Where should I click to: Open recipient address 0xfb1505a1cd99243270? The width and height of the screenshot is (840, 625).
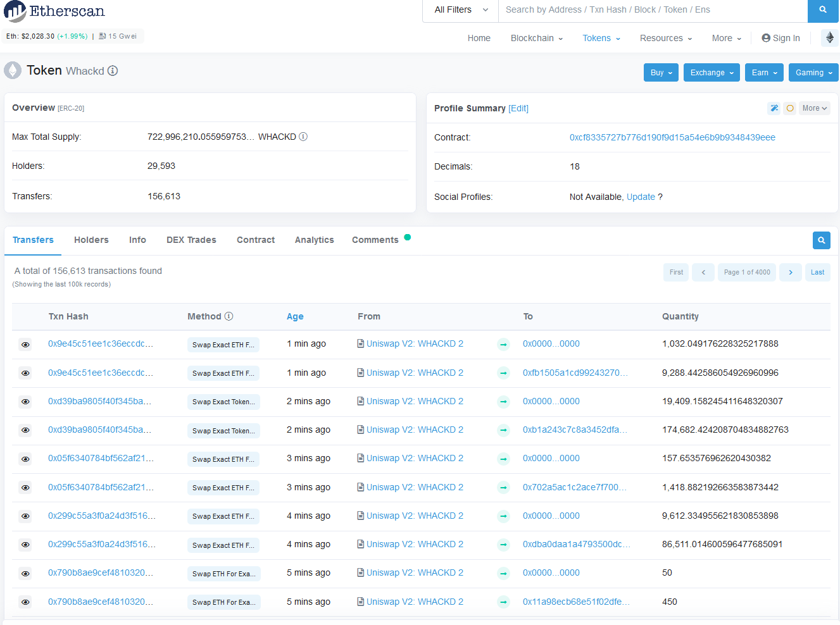point(575,373)
